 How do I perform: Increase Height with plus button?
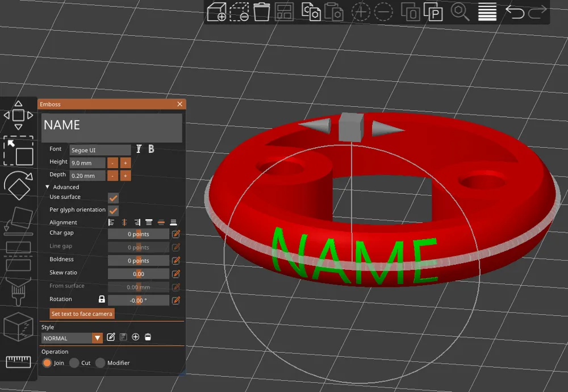(126, 163)
